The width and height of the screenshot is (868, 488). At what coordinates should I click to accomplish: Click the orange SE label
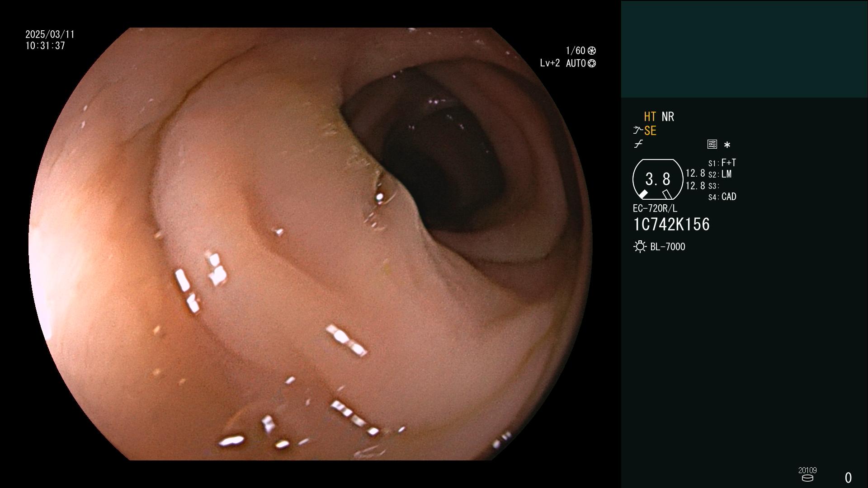tap(650, 131)
